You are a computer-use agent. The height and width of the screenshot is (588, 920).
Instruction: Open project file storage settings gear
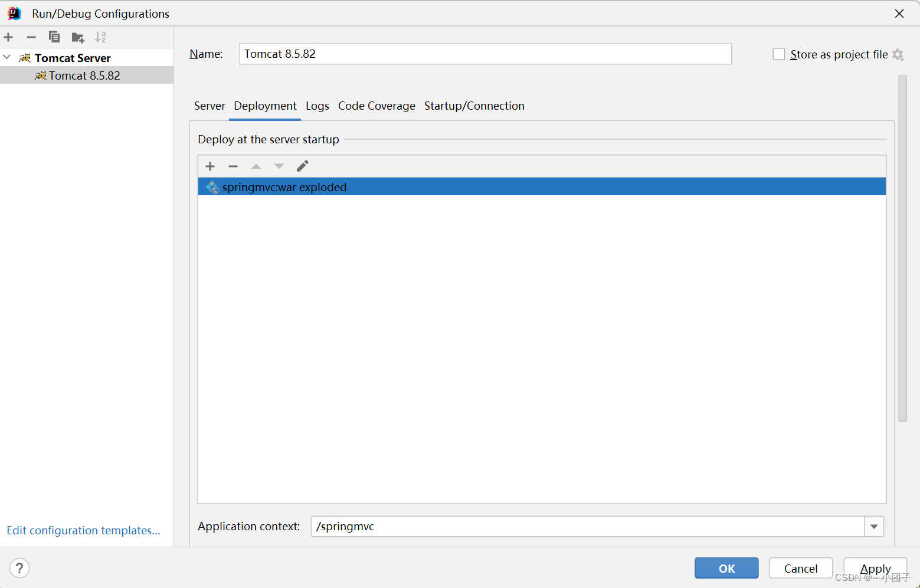898,55
